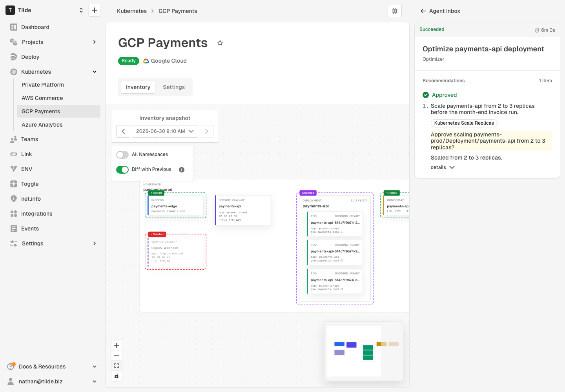The height and width of the screenshot is (392, 565).
Task: Select the deleted legacy-webhook service card
Action: tap(175, 252)
